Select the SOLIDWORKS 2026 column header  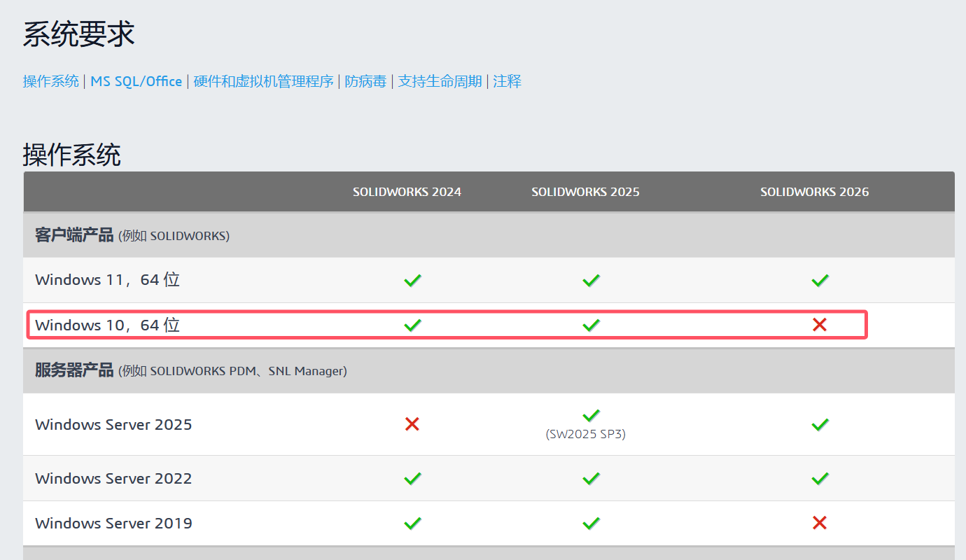click(x=815, y=192)
